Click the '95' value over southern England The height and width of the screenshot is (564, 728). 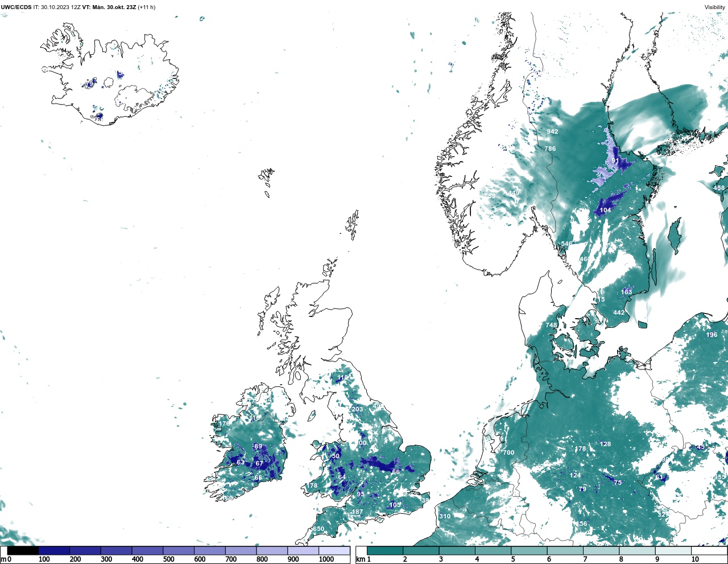[x=361, y=494]
